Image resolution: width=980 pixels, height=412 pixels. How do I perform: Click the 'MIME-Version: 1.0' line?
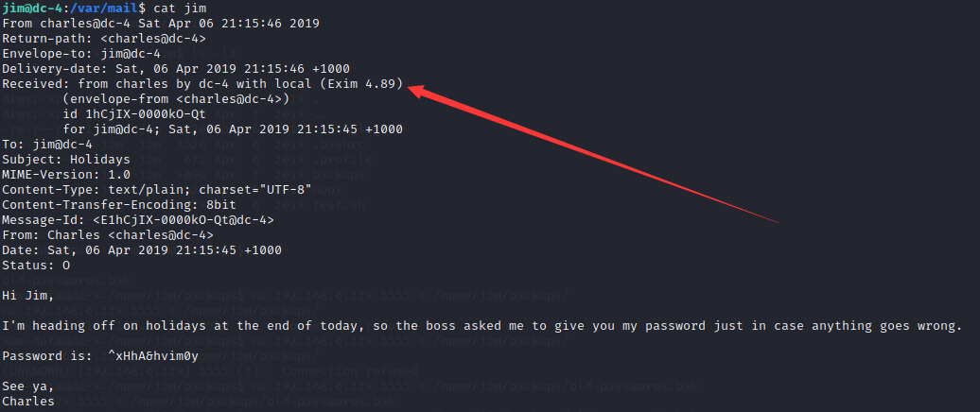tap(66, 174)
